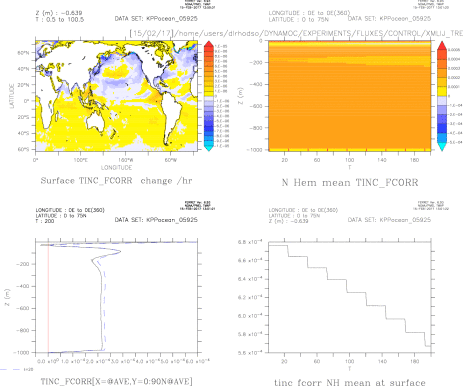
Task: Click the 'Z (m) : -0.639' label above the surface map
Action: point(59,13)
